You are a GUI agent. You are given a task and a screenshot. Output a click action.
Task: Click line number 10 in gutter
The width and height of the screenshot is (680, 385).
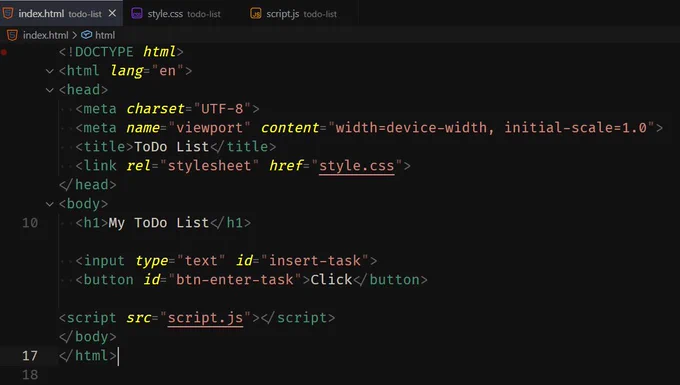[x=30, y=223]
